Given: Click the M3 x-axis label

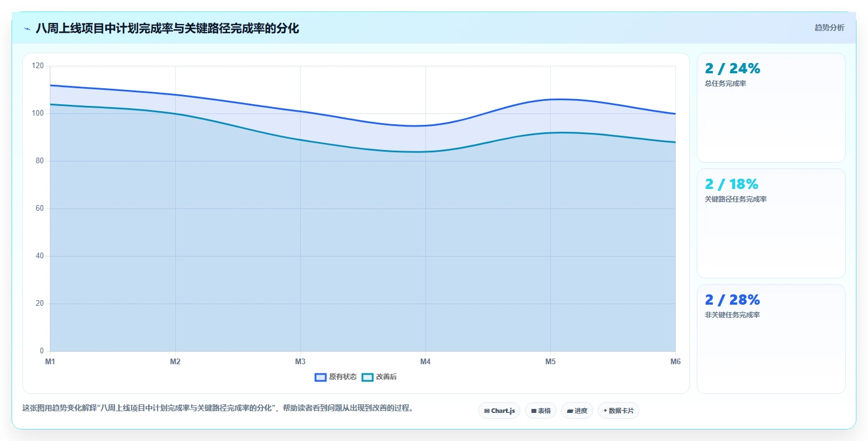Looking at the screenshot, I should [x=300, y=362].
